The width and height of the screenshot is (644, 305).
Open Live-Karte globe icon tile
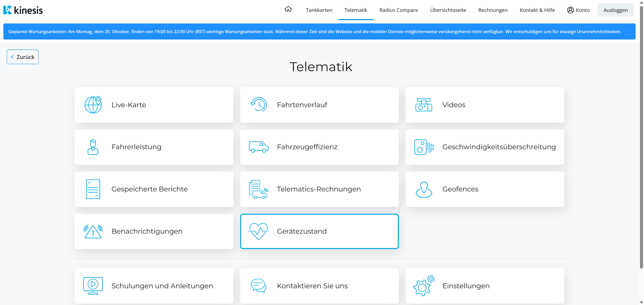coord(93,105)
